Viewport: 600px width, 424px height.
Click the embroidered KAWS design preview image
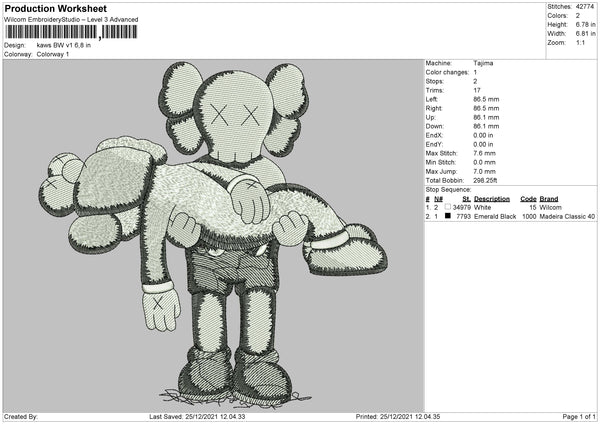[x=213, y=235]
